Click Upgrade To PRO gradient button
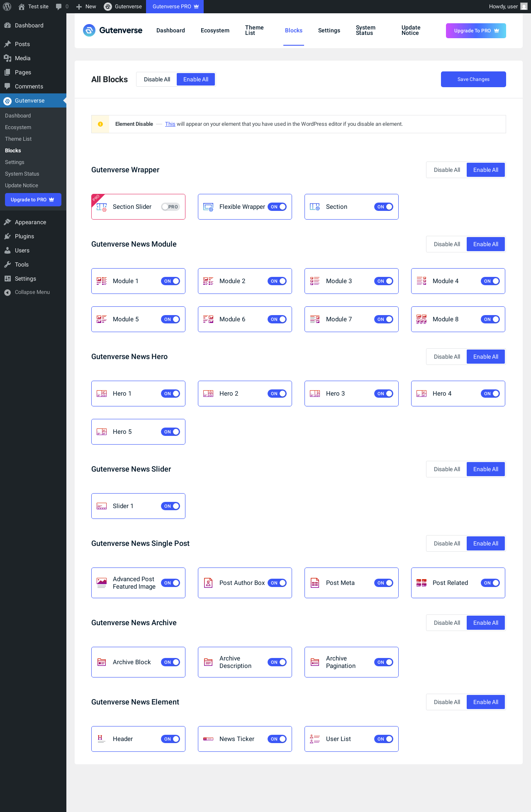Screen dimensions: 531x812 click(476, 31)
